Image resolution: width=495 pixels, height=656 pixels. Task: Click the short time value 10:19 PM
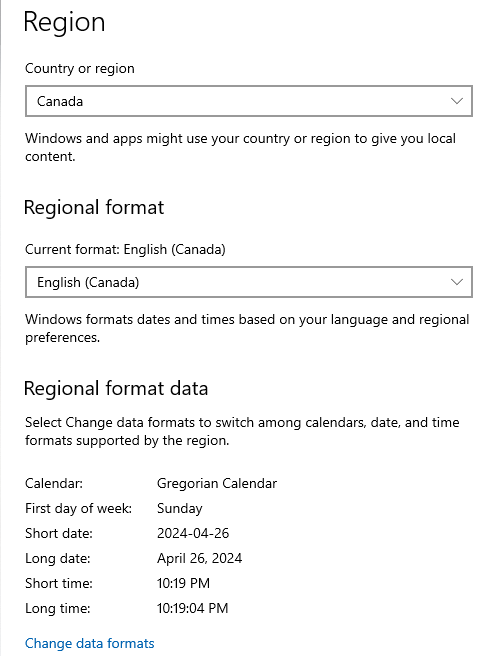click(x=183, y=583)
